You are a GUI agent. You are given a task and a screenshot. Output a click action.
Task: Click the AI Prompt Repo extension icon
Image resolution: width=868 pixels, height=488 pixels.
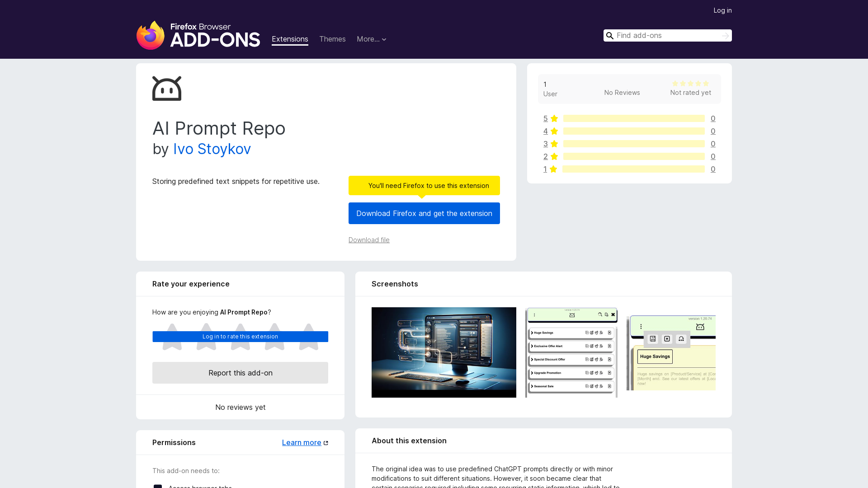tap(167, 89)
